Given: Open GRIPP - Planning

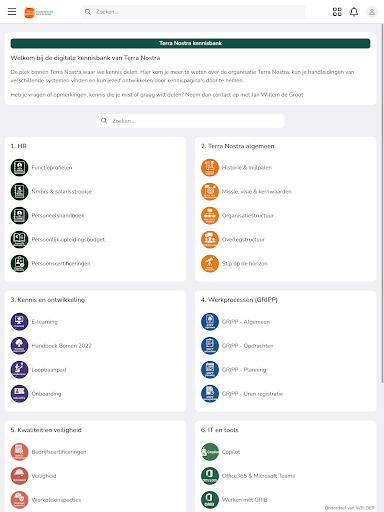Looking at the screenshot, I should click(x=244, y=370).
